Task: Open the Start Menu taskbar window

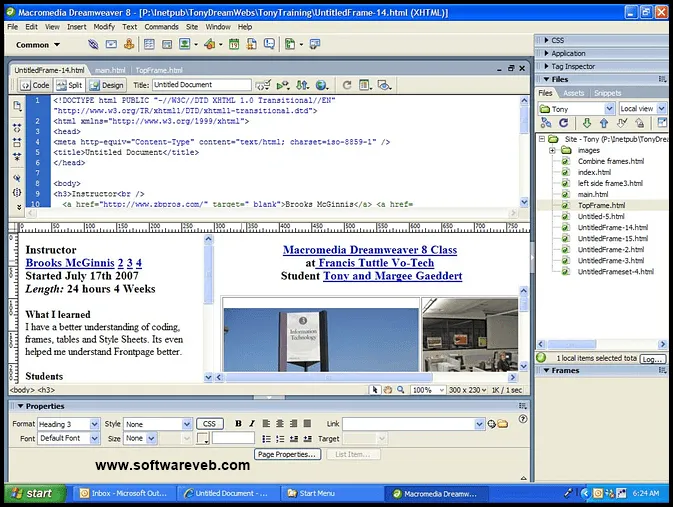Action: click(330, 493)
